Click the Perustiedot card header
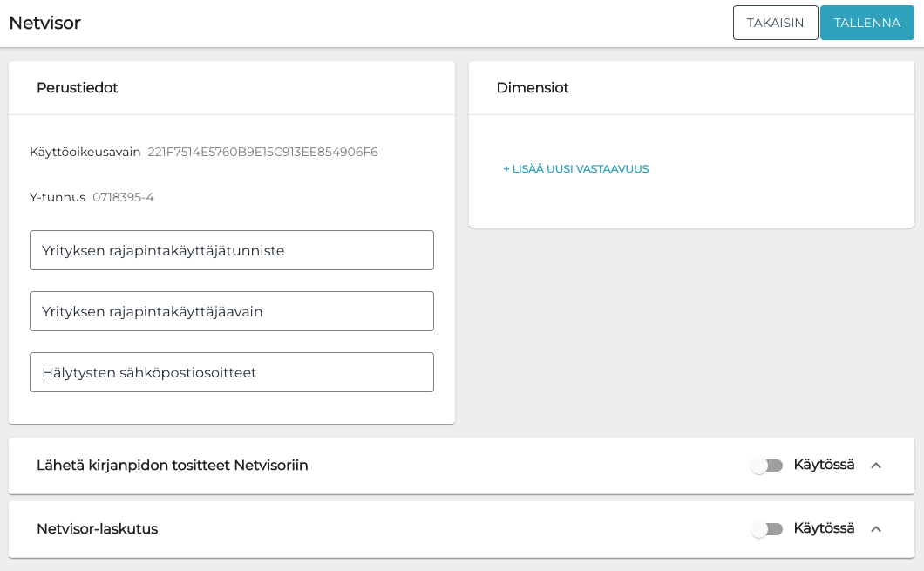 coord(78,88)
